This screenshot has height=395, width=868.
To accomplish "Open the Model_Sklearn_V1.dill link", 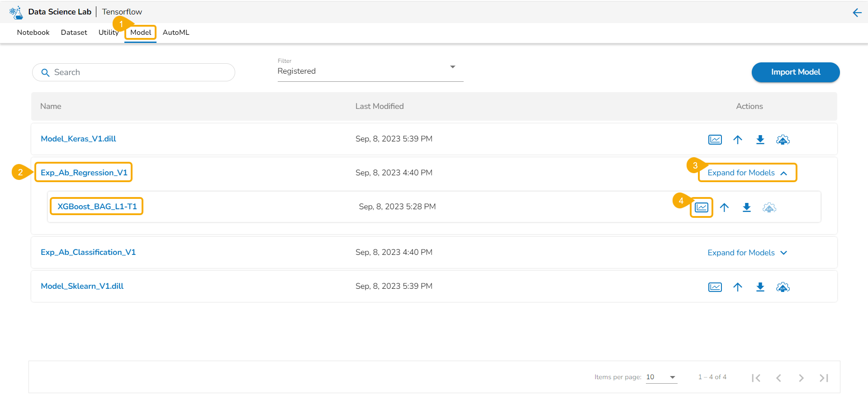I will (x=82, y=286).
